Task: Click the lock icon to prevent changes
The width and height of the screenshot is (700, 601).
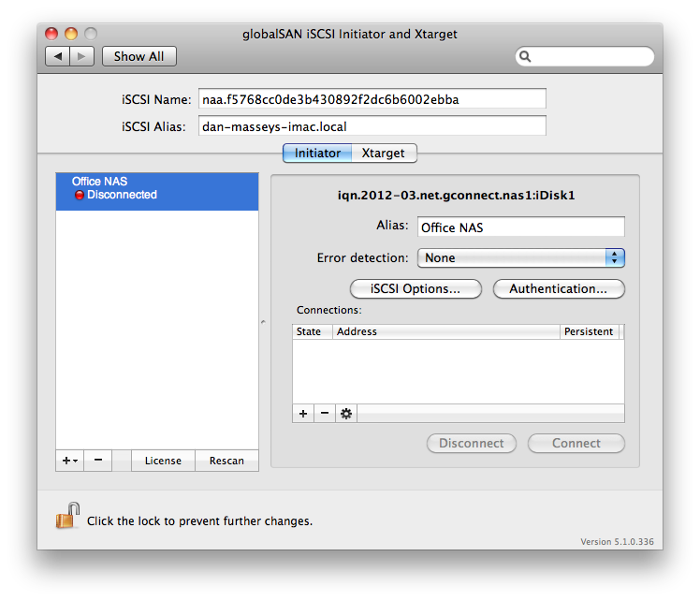Action: tap(67, 516)
